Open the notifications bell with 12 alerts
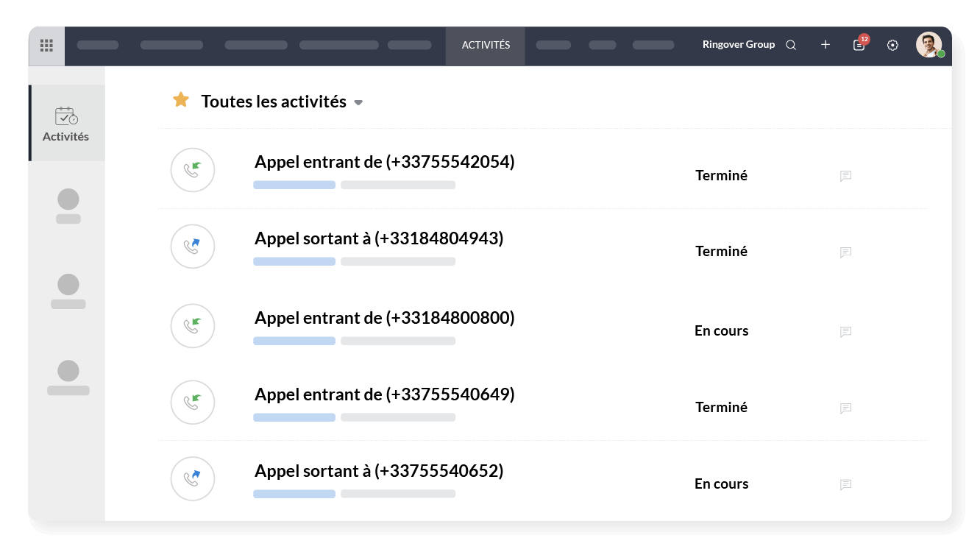Screen dimensions: 980x549 tap(859, 45)
